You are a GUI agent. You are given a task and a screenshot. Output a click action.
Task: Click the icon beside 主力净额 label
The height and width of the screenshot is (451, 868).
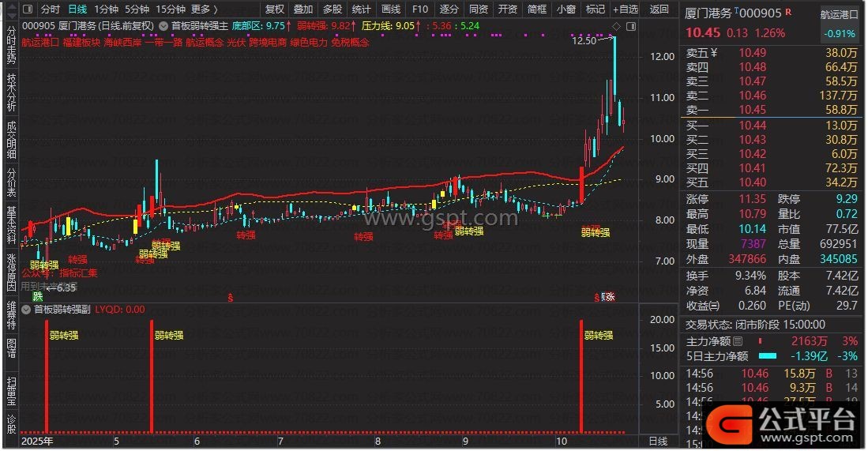click(738, 341)
